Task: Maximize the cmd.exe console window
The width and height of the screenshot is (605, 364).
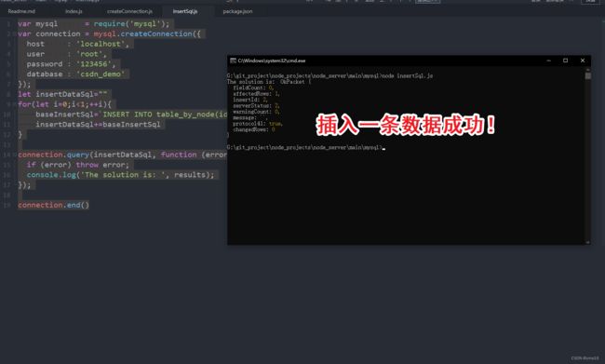Action: (565, 61)
